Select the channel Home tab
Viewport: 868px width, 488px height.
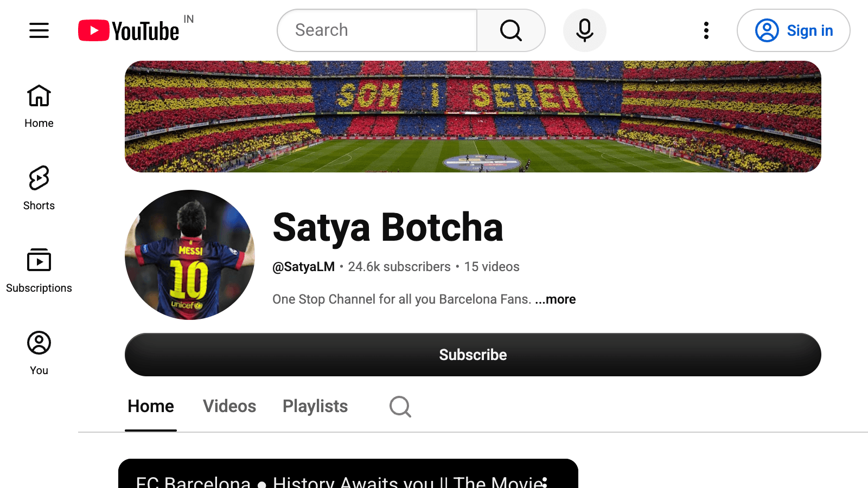[151, 406]
